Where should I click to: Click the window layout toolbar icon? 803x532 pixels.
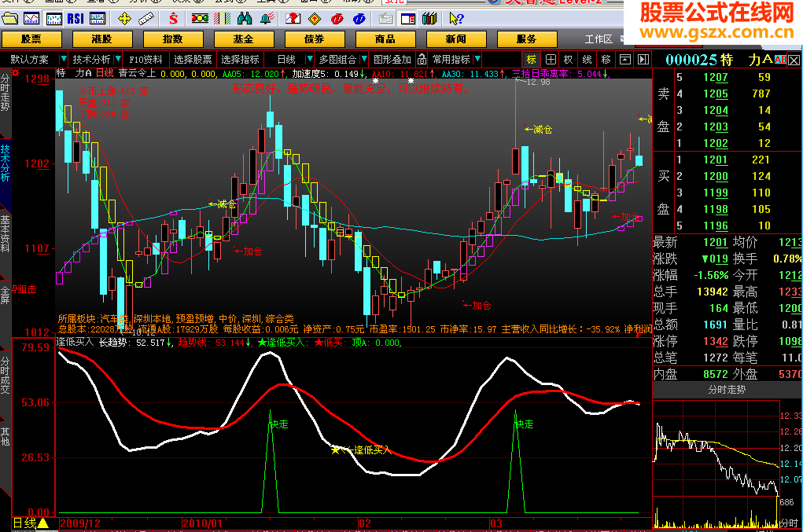[408, 20]
